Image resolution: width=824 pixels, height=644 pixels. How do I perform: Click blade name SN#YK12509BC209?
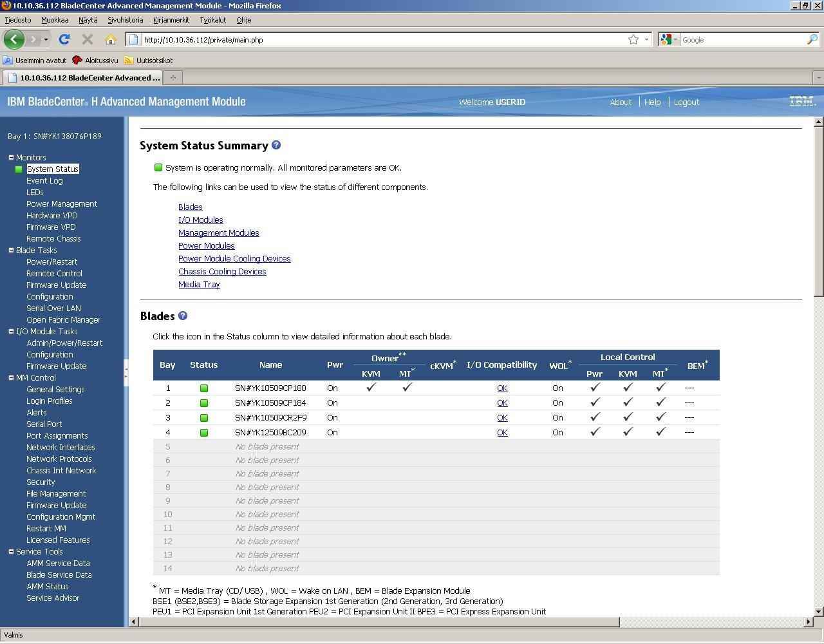pyautogui.click(x=270, y=433)
